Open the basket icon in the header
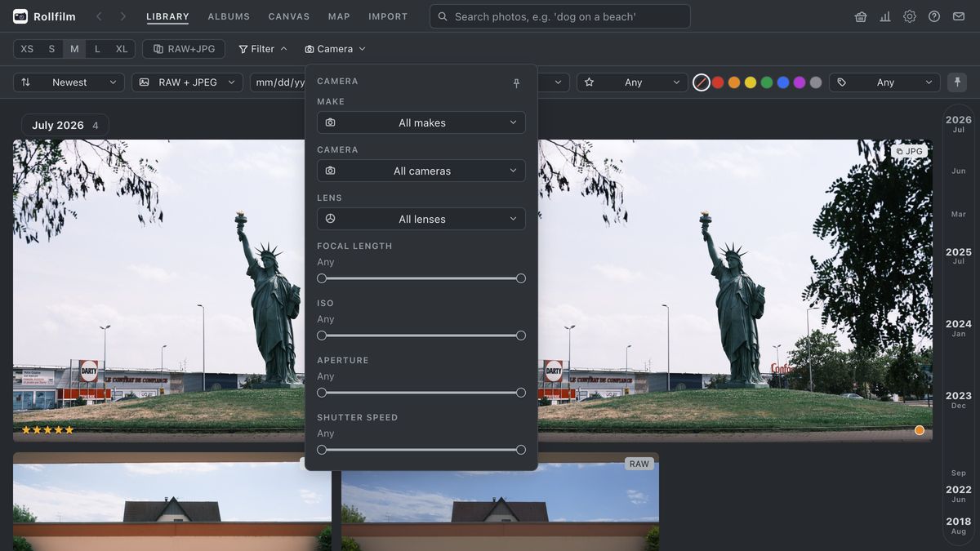This screenshot has height=551, width=980. point(861,16)
